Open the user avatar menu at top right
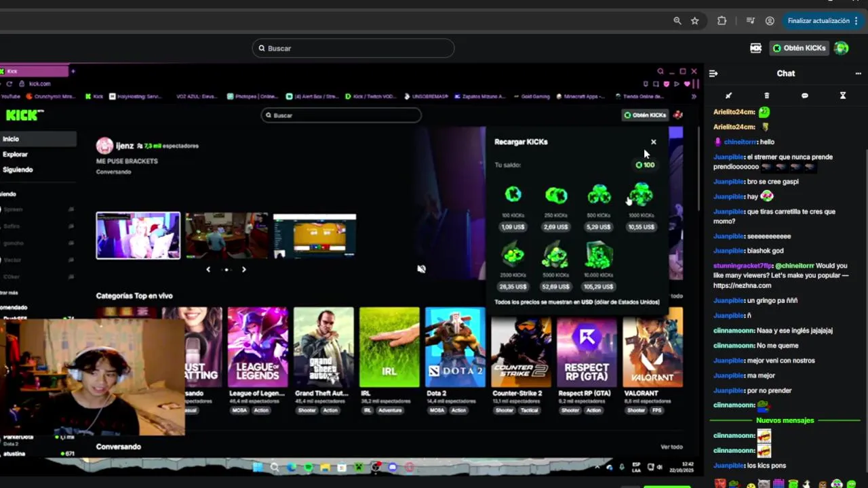 click(841, 48)
